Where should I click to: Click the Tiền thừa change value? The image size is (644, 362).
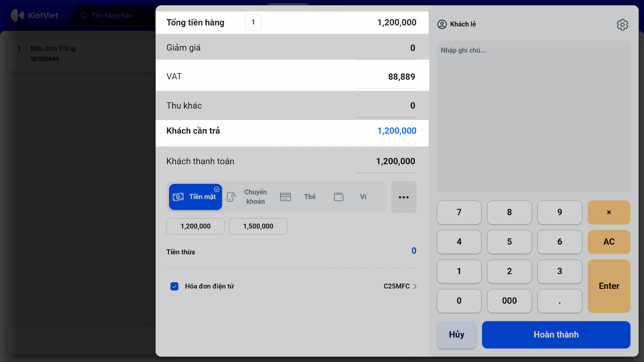click(x=414, y=251)
